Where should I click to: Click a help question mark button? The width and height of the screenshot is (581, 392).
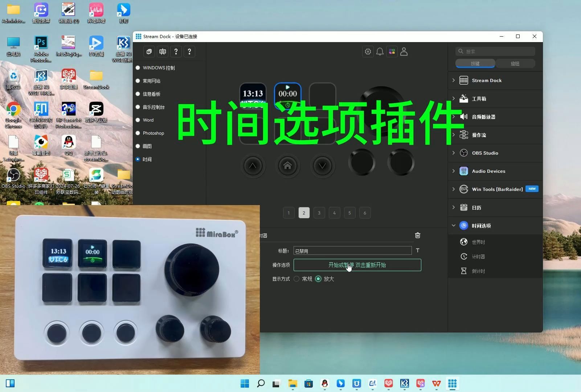tap(176, 52)
